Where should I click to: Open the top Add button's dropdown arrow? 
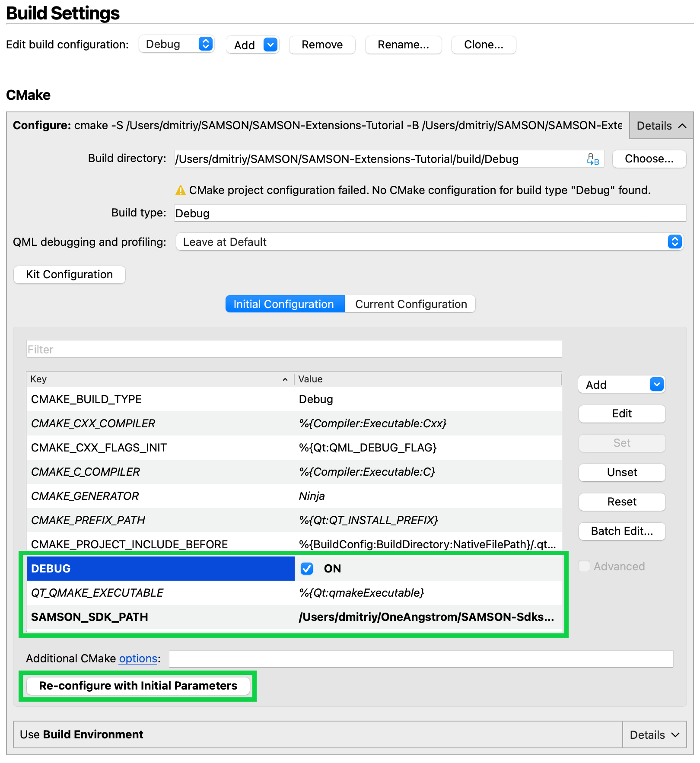pos(270,45)
